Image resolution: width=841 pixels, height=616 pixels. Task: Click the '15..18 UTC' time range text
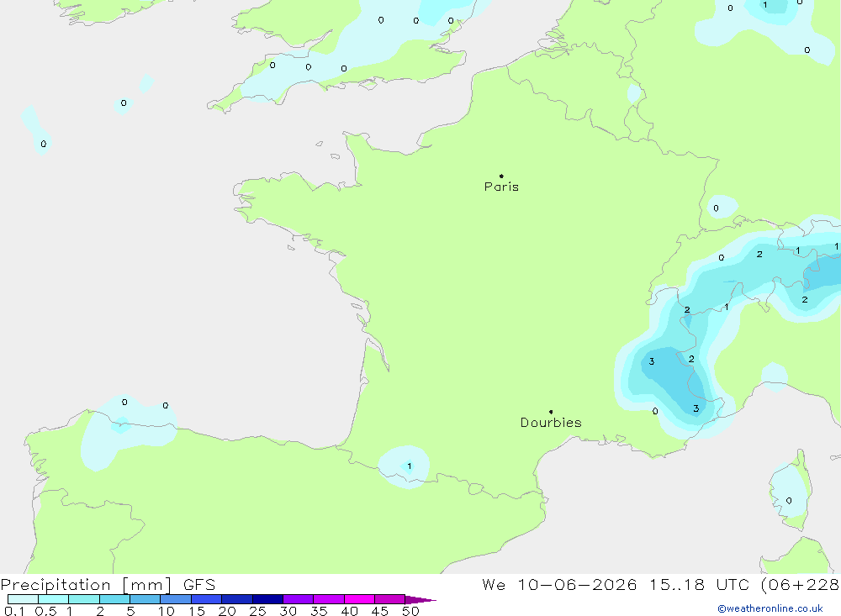point(698,585)
